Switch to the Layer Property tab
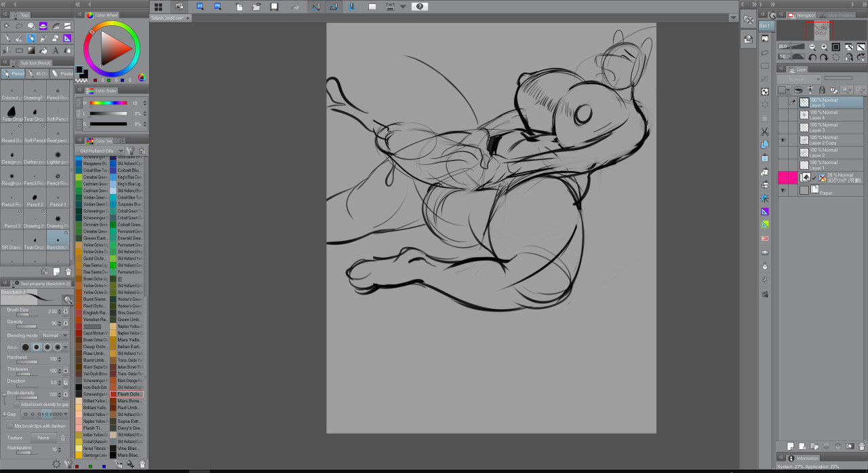868x473 pixels. [x=835, y=15]
